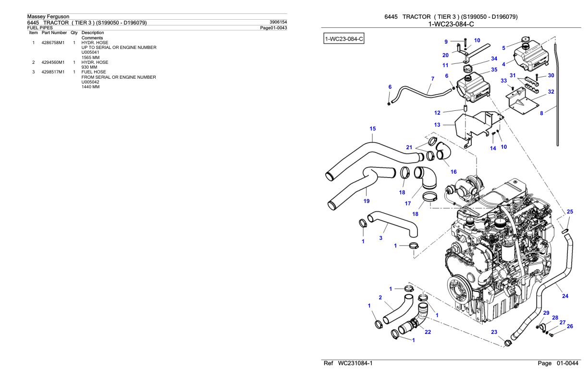Click the 1440 MM length text
Screen dimensions: 588x380
pyautogui.click(x=91, y=87)
